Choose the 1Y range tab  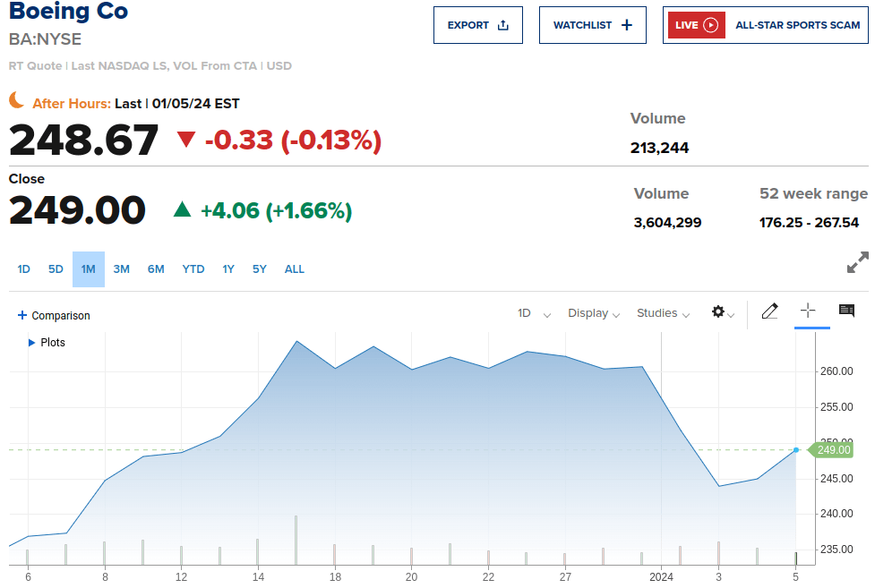[x=228, y=268]
